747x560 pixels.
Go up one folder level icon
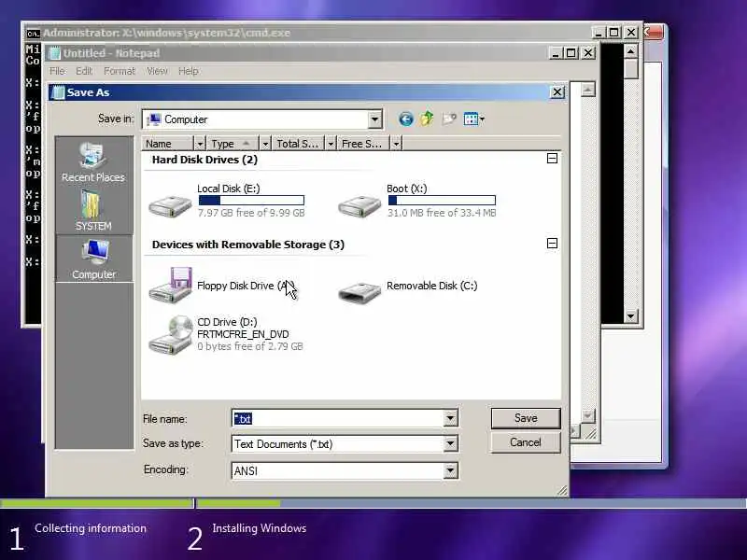click(427, 119)
